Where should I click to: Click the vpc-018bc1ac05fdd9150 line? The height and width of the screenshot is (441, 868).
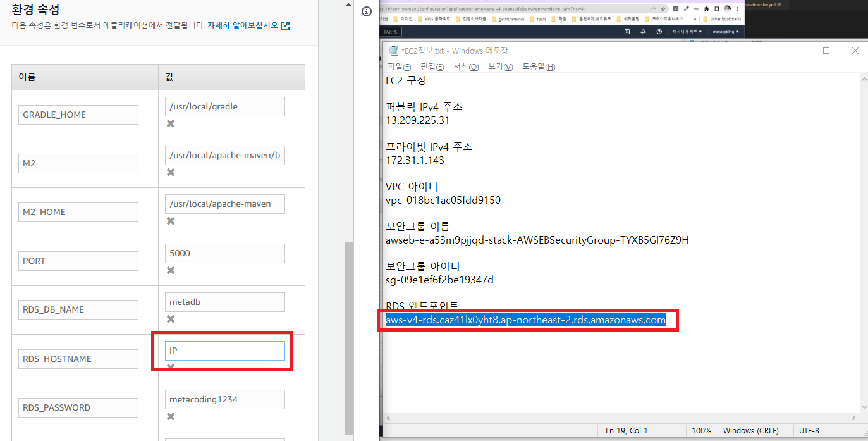point(443,200)
